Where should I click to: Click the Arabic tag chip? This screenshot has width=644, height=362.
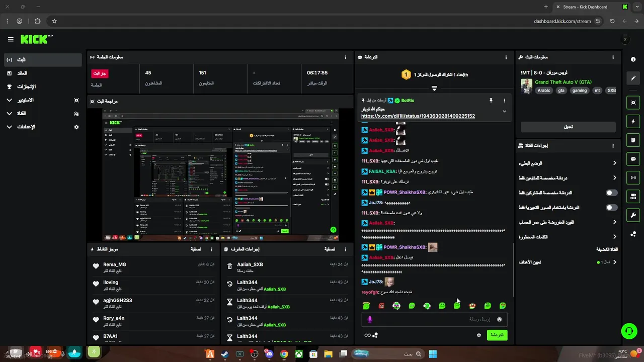pyautogui.click(x=544, y=90)
